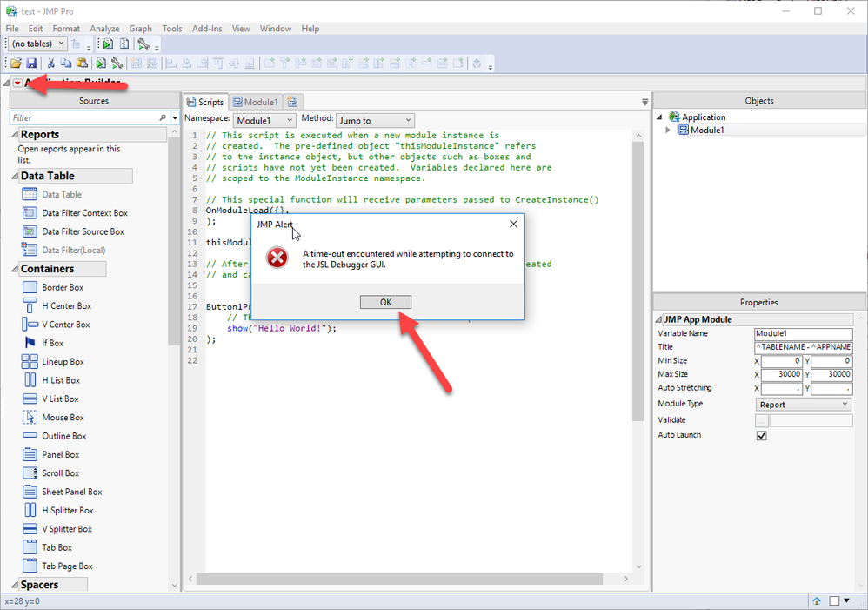Click the Save floppy disk icon
The width and height of the screenshot is (868, 610).
(x=31, y=64)
